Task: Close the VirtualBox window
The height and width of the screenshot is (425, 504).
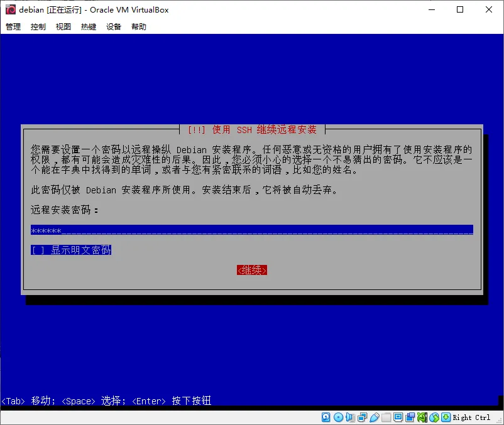Action: pyautogui.click(x=489, y=9)
